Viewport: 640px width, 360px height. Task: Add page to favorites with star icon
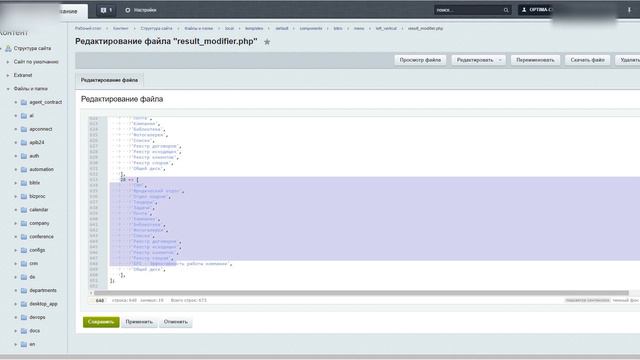coord(267,42)
